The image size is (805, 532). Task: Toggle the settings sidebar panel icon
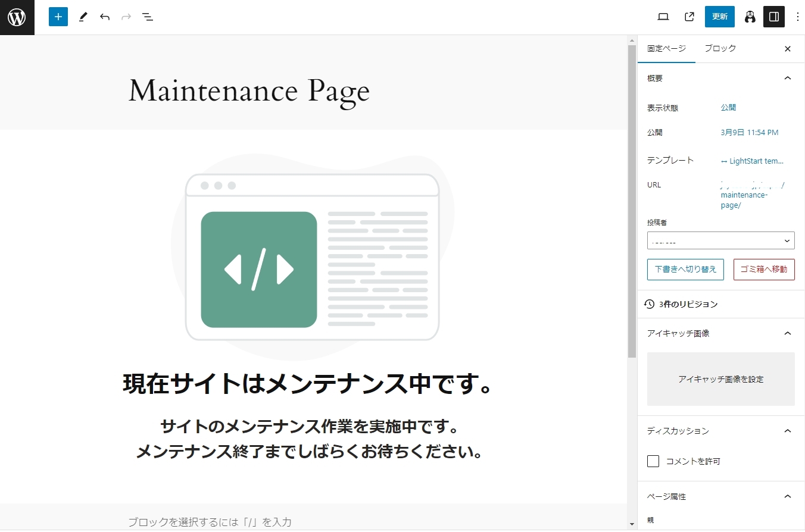click(774, 17)
